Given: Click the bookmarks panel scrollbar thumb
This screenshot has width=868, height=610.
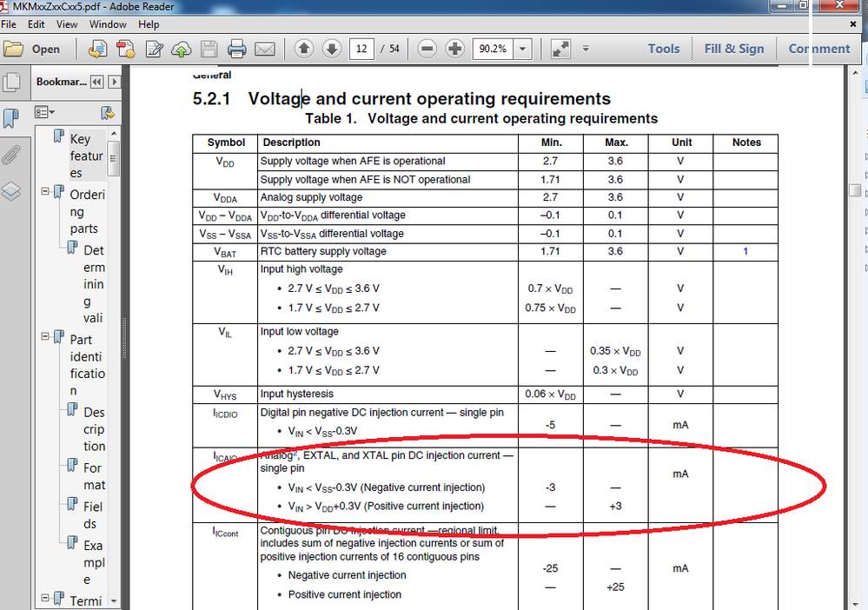Looking at the screenshot, I should point(114,158).
